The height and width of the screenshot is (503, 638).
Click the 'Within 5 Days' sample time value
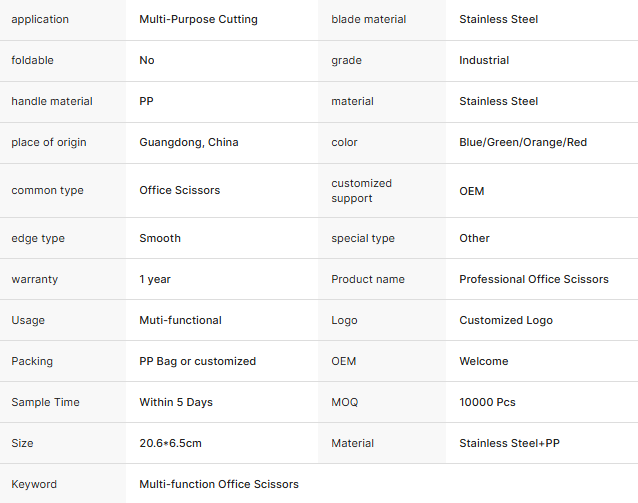[x=176, y=402]
